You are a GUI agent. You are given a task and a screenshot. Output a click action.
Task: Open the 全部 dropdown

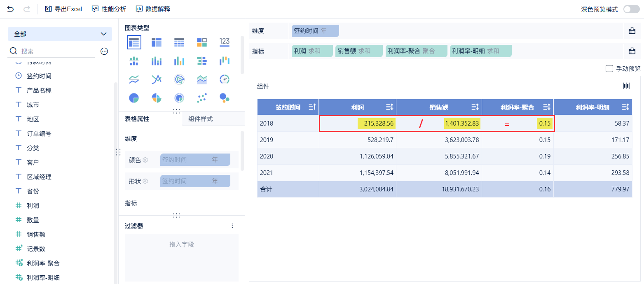[x=60, y=34]
